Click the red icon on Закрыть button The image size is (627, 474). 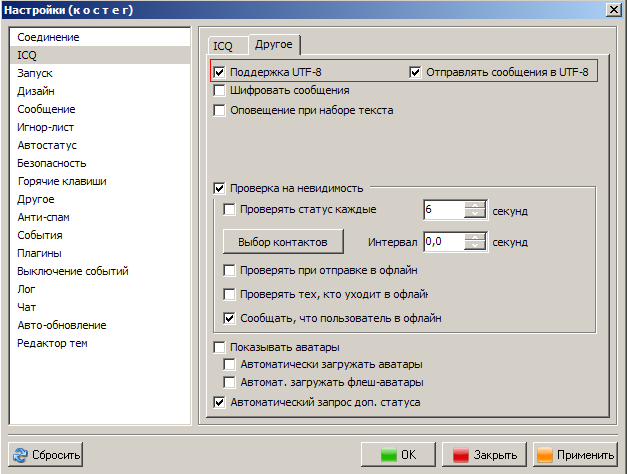(x=461, y=455)
